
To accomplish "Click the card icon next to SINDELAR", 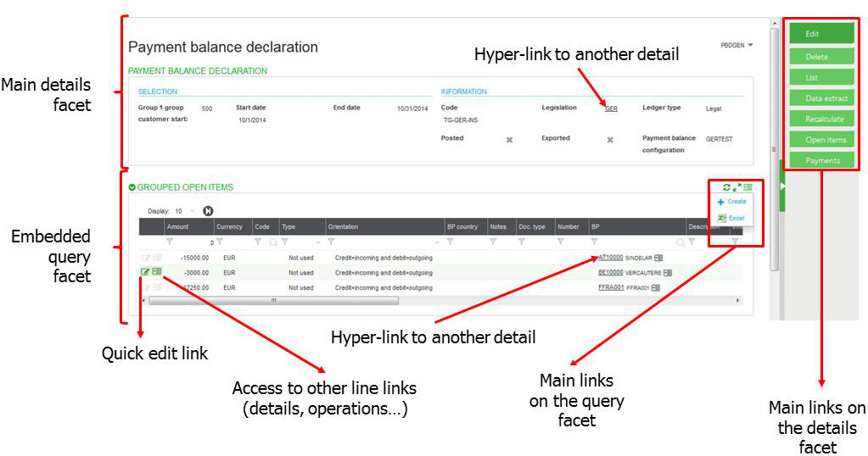I will click(x=658, y=258).
